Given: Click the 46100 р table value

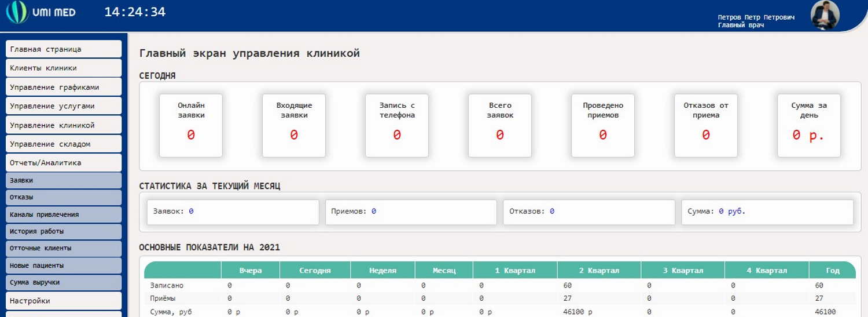Looking at the screenshot, I should (578, 312).
